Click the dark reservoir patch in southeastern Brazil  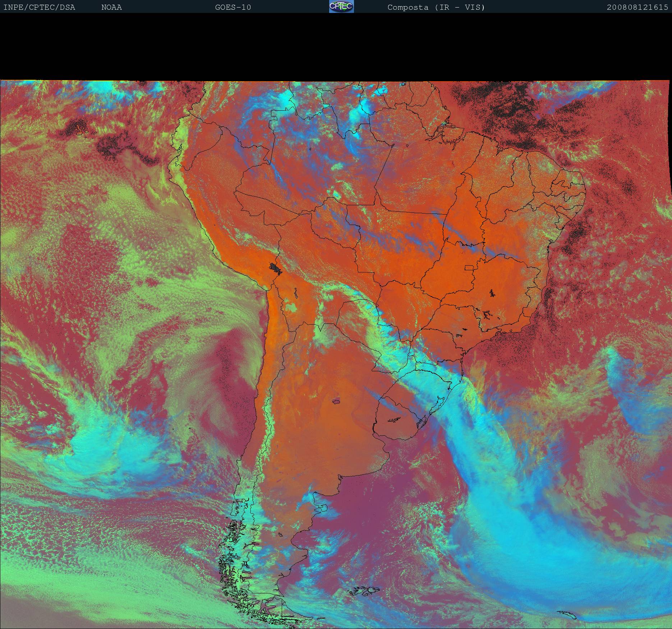[x=492, y=294]
